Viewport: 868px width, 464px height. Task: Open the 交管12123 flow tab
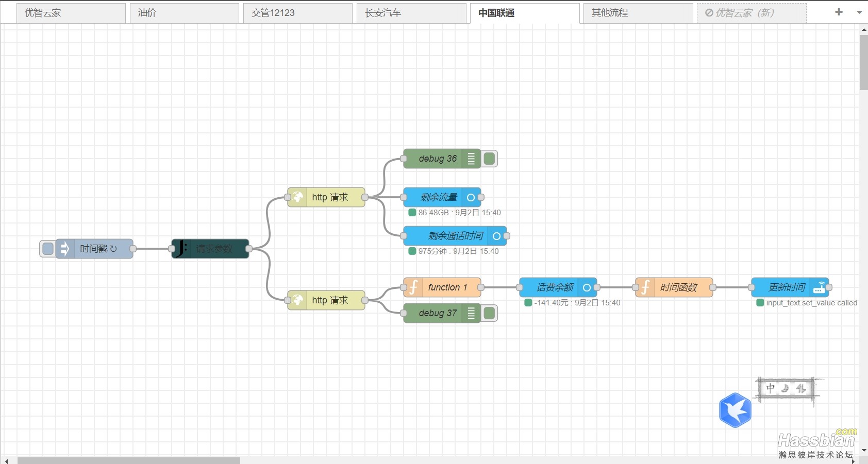click(298, 13)
